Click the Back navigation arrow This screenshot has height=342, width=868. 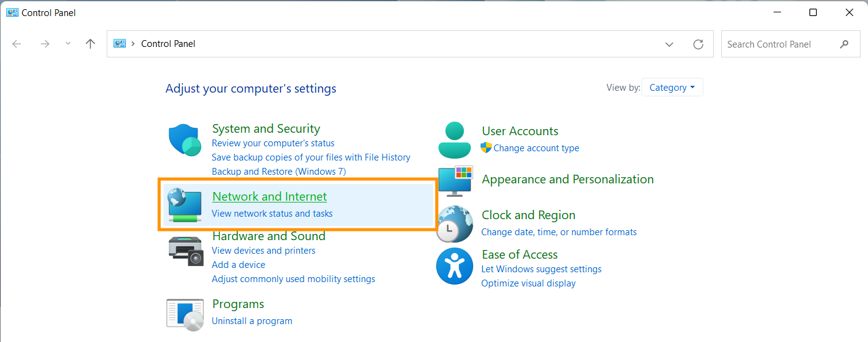point(17,44)
